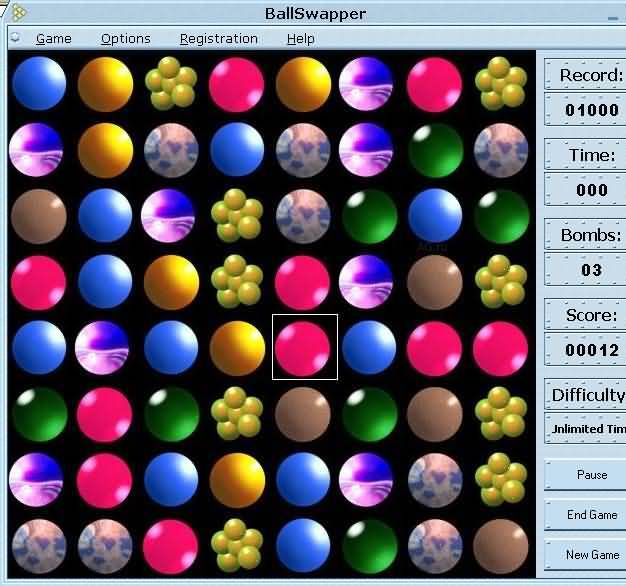Viewport: 626px width, 586px height.
Task: Select the blue ball in the top-left corner
Action: pos(38,83)
